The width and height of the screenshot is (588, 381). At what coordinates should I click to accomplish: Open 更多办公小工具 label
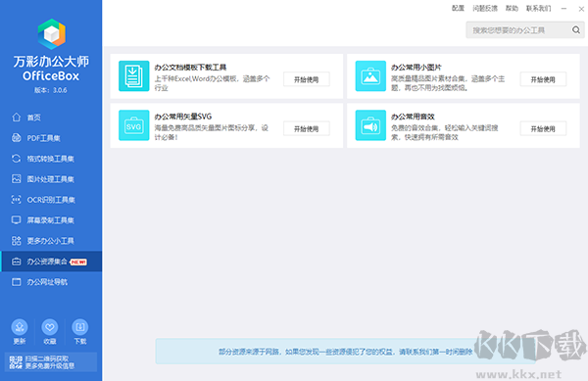pos(51,241)
